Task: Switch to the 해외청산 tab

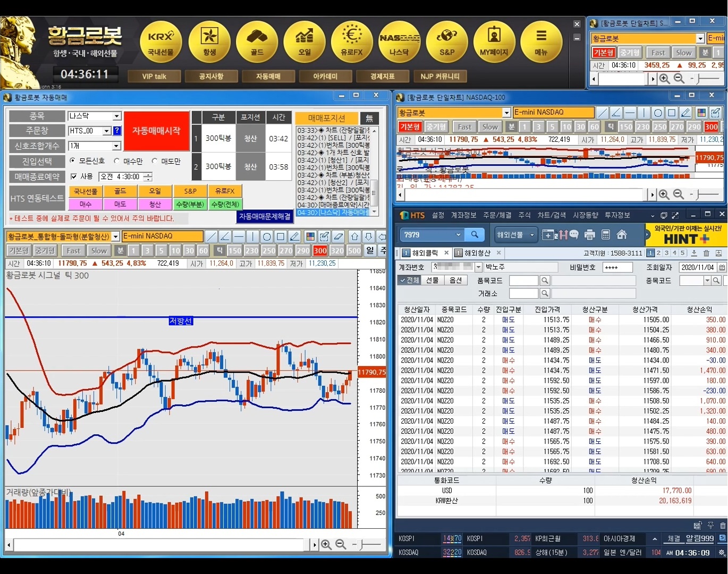Action: [x=477, y=253]
